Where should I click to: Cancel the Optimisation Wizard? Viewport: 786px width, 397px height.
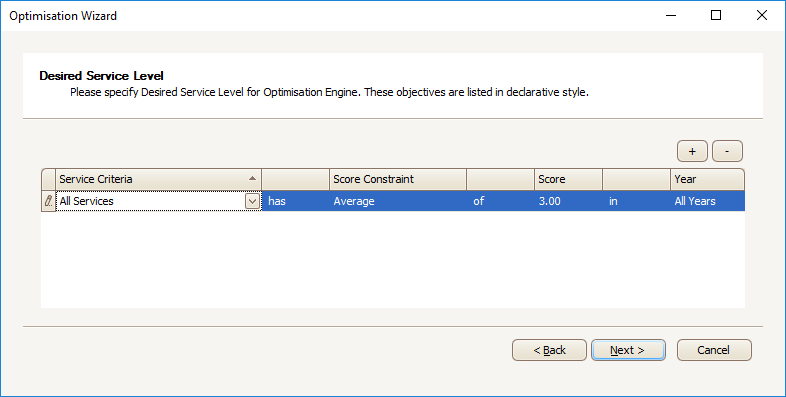(x=714, y=350)
